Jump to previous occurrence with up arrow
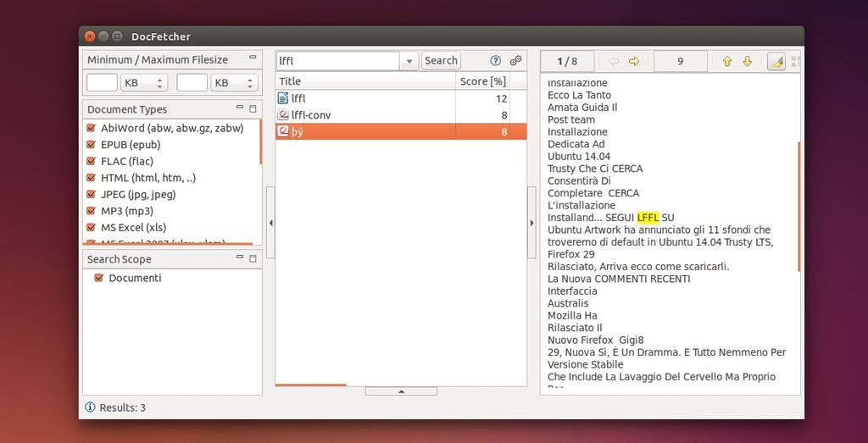868x443 pixels. click(x=726, y=61)
